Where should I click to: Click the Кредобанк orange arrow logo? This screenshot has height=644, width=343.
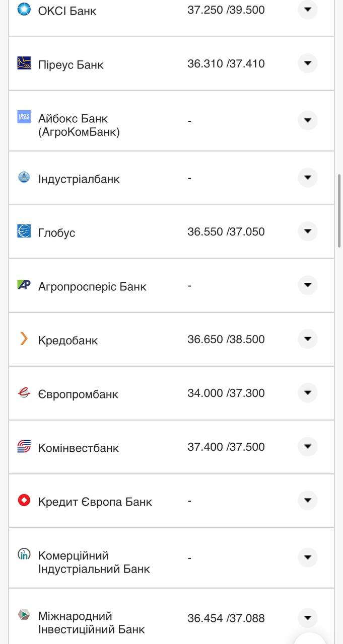[24, 337]
